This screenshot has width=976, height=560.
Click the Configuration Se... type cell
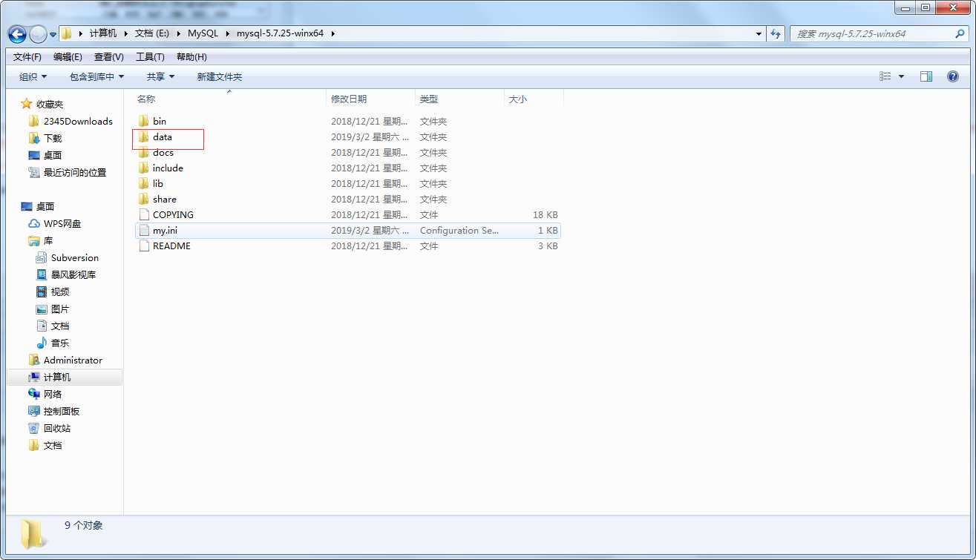(x=459, y=230)
